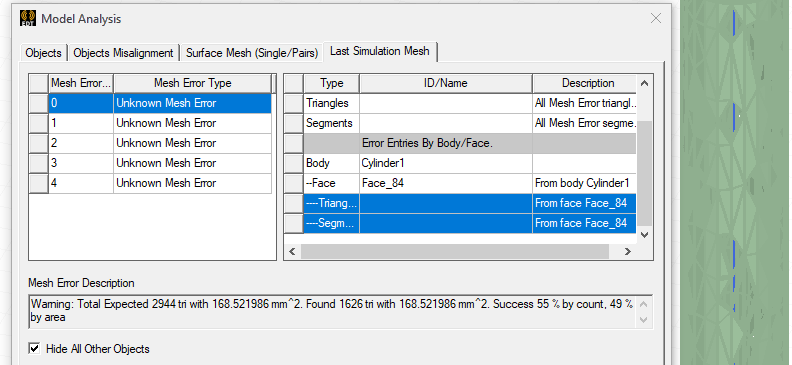Click right arrow of horizontal scrollbar
The image size is (792, 365).
point(628,251)
